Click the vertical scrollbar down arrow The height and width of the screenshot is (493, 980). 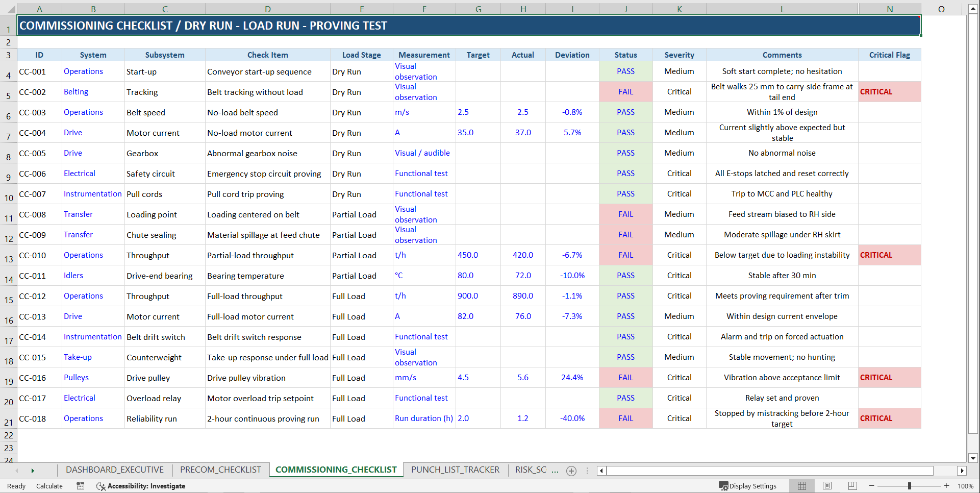(x=974, y=458)
